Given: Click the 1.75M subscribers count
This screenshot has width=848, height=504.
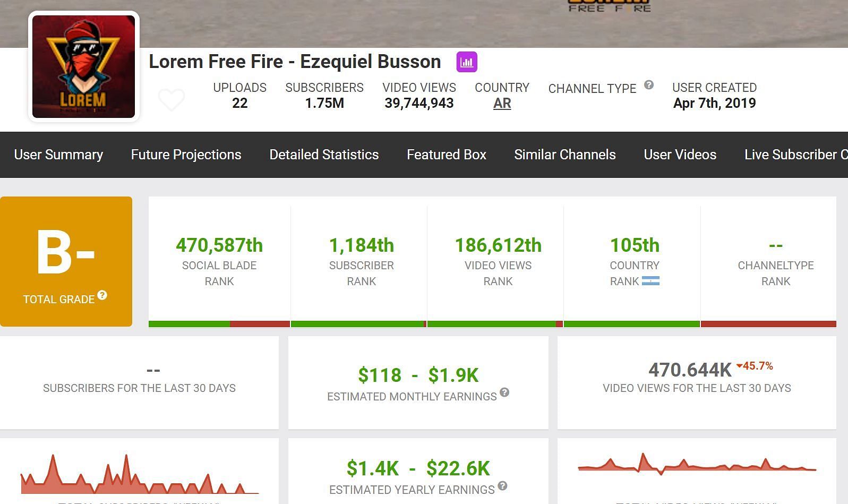Looking at the screenshot, I should point(324,103).
